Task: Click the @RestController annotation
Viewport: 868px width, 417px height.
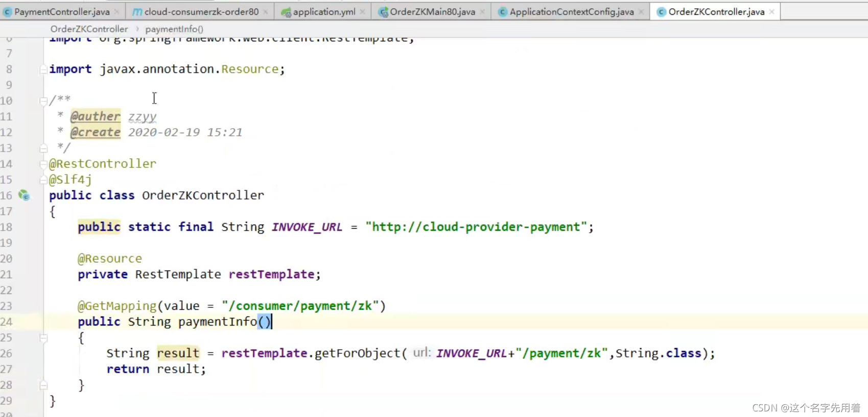Action: pos(103,164)
